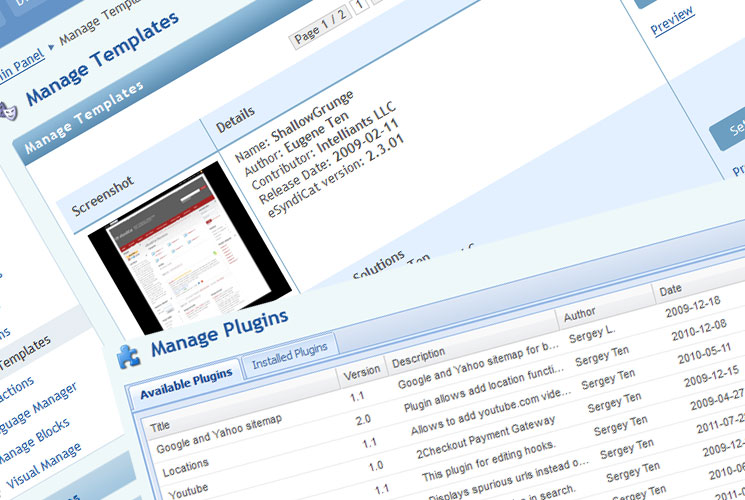Open the Preview link in templates window
Viewport: 745px width, 500px height.
tap(672, 21)
